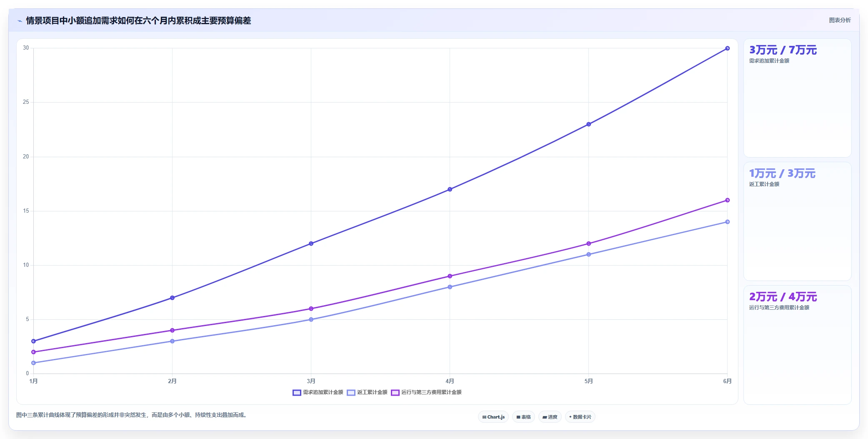
Task: Click the y-axis label 30
Action: click(26, 48)
